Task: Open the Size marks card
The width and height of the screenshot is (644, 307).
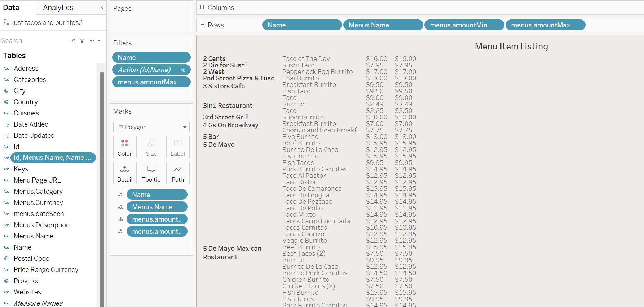Action: pyautogui.click(x=151, y=147)
